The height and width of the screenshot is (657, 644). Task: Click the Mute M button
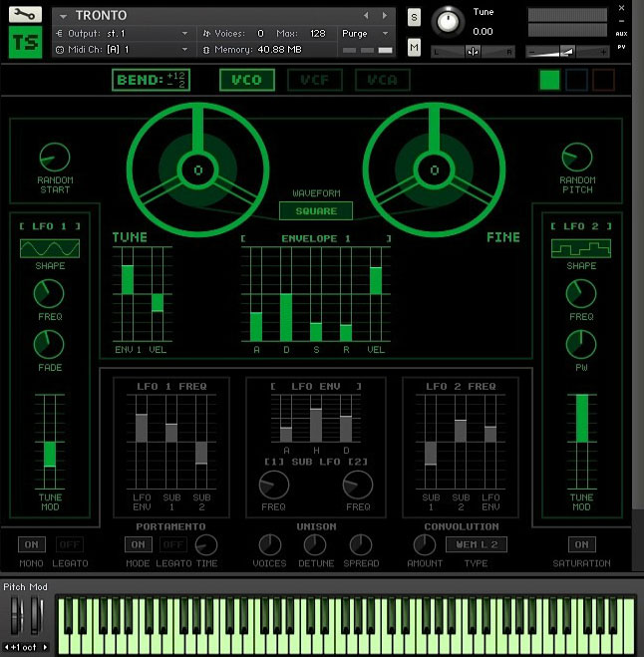coord(414,47)
